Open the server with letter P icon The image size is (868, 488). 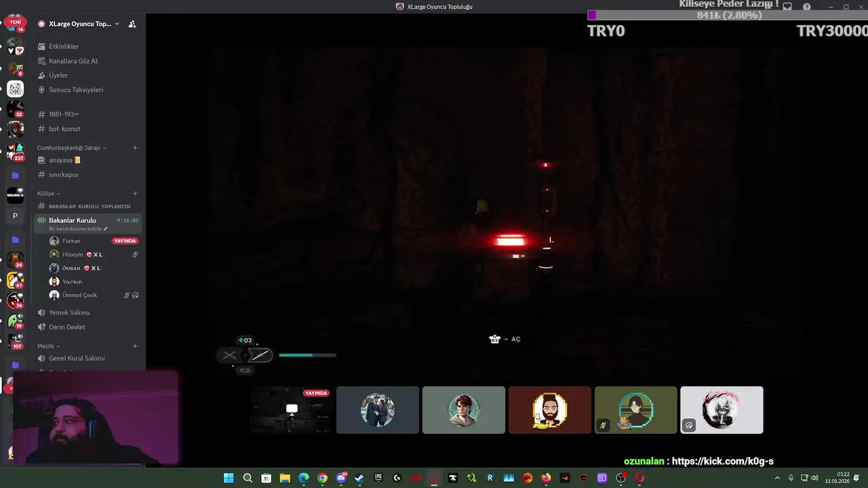[15, 216]
